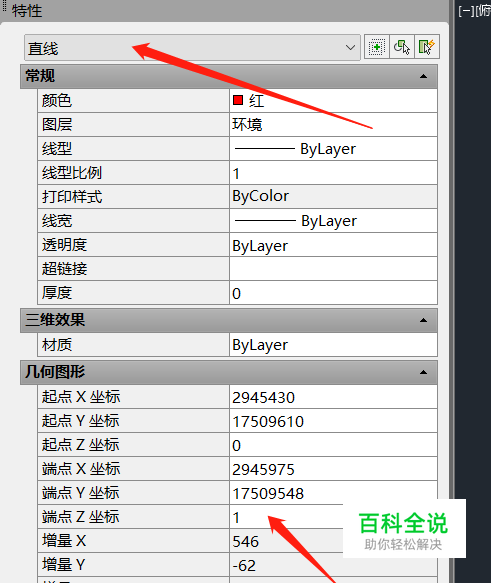491x583 pixels.
Task: Collapse the 三维效果 section
Action: click(423, 320)
